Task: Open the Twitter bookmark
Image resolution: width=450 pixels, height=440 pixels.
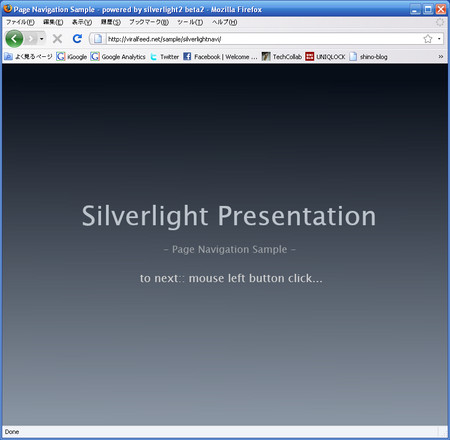Action: [165, 57]
